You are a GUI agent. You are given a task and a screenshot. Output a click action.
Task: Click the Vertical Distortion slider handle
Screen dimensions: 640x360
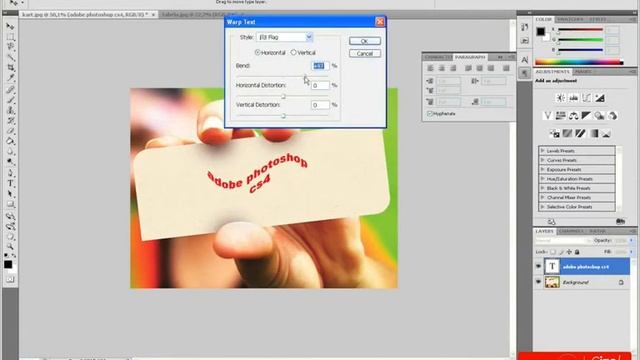point(283,116)
